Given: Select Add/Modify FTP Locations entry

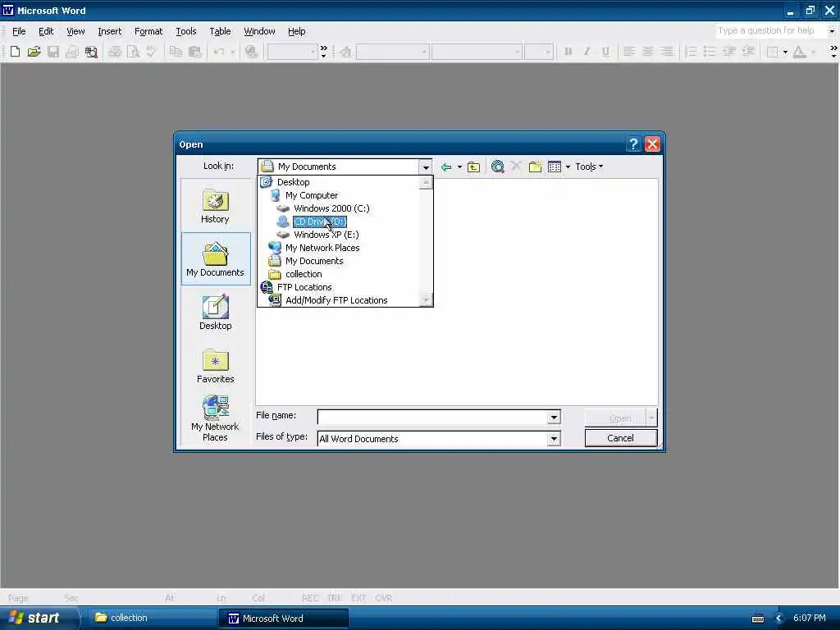Looking at the screenshot, I should pyautogui.click(x=336, y=300).
